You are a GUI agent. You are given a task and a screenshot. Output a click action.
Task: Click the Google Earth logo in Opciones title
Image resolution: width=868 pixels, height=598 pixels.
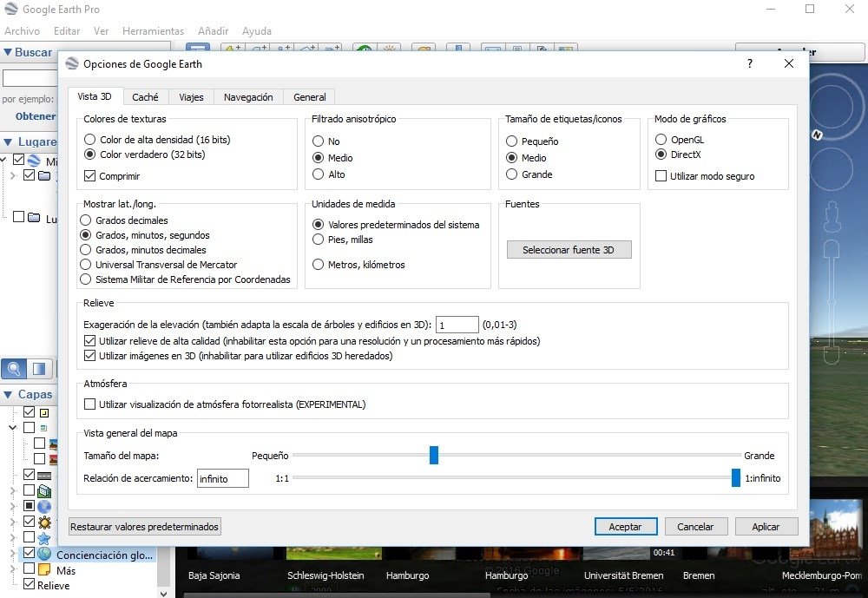pyautogui.click(x=72, y=63)
